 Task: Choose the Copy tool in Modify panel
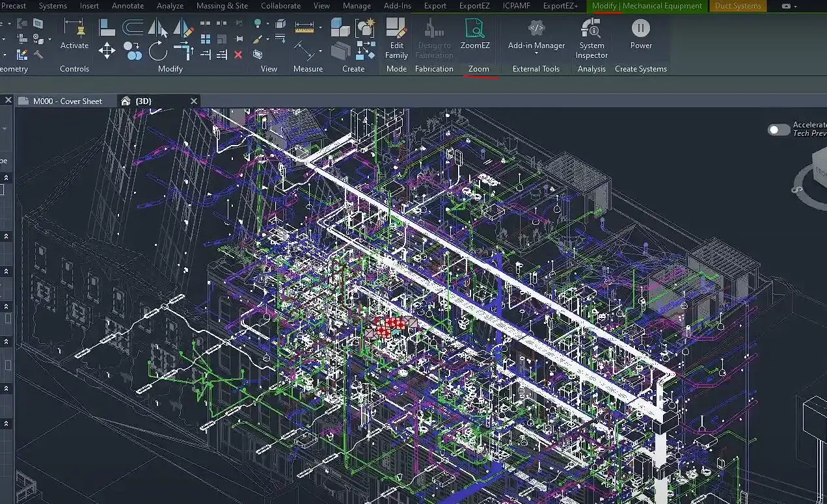coord(133,51)
